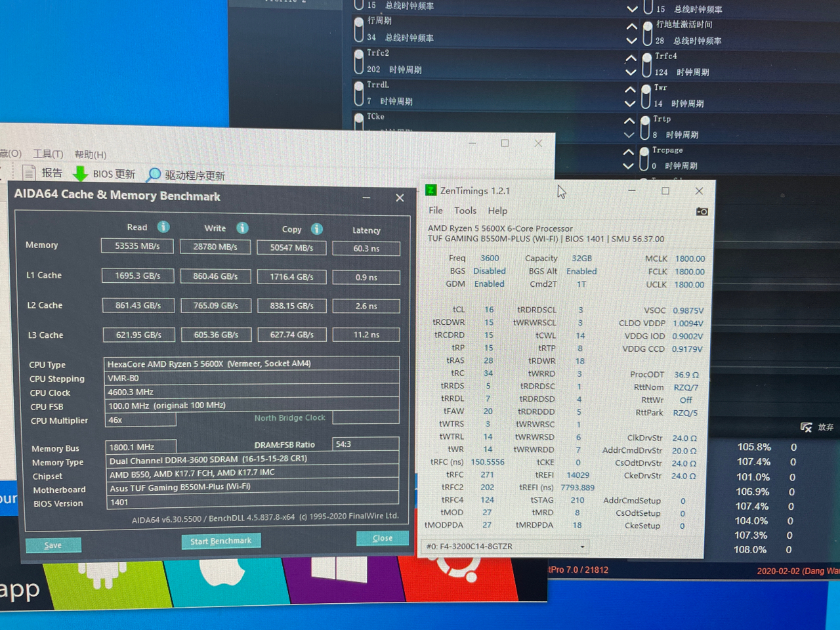Image resolution: width=840 pixels, height=630 pixels.
Task: Open the 工具(T) menu in AIDA64
Action: click(x=48, y=154)
